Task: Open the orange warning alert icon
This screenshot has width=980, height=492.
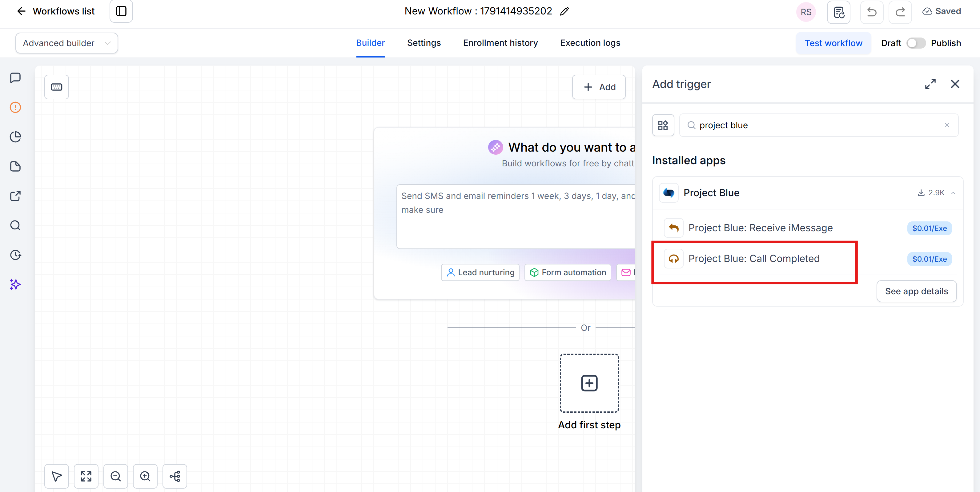Action: tap(15, 107)
